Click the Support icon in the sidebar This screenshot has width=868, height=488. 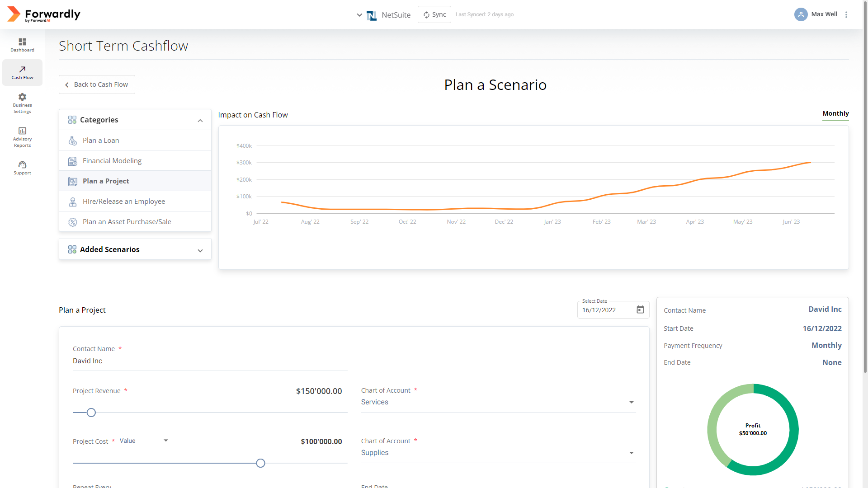coord(22,167)
